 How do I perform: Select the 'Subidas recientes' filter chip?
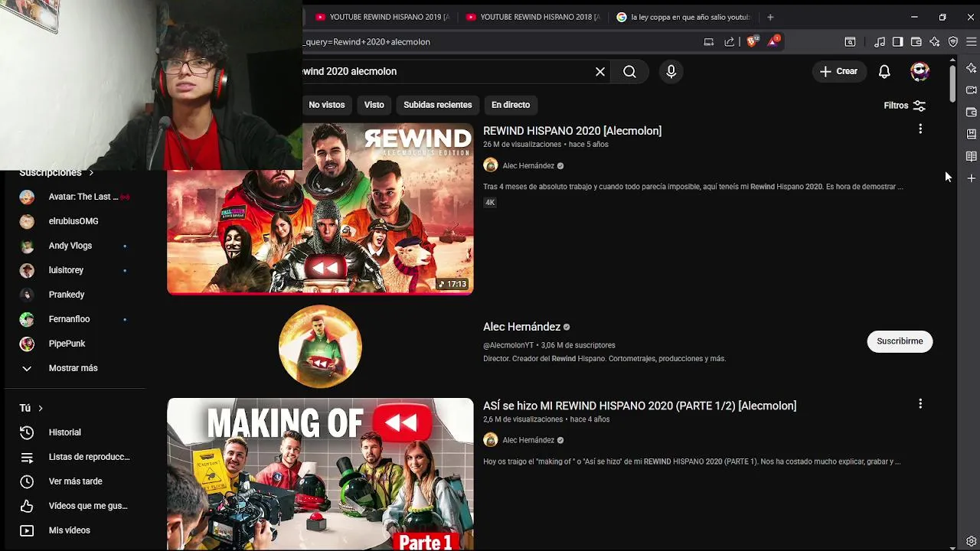[437, 105]
